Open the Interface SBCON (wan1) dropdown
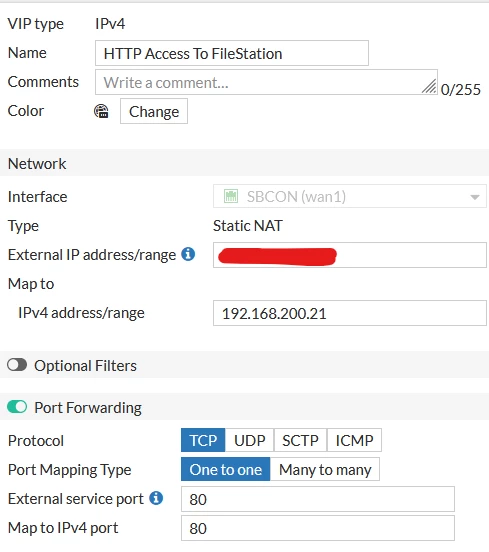The width and height of the screenshot is (489, 552). [x=350, y=196]
